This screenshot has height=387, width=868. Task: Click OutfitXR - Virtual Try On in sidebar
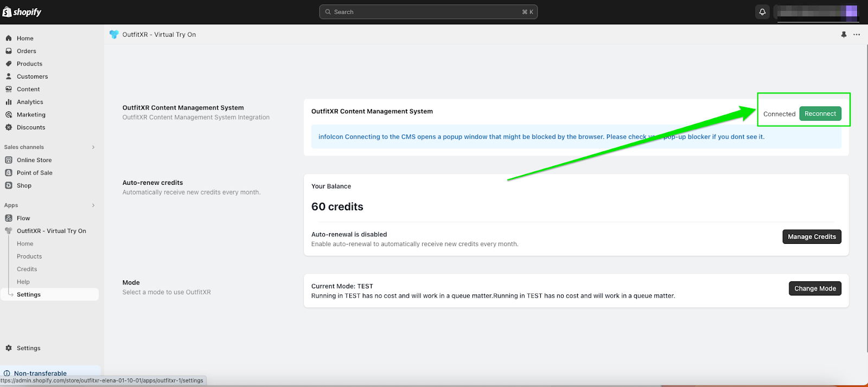[x=52, y=231]
